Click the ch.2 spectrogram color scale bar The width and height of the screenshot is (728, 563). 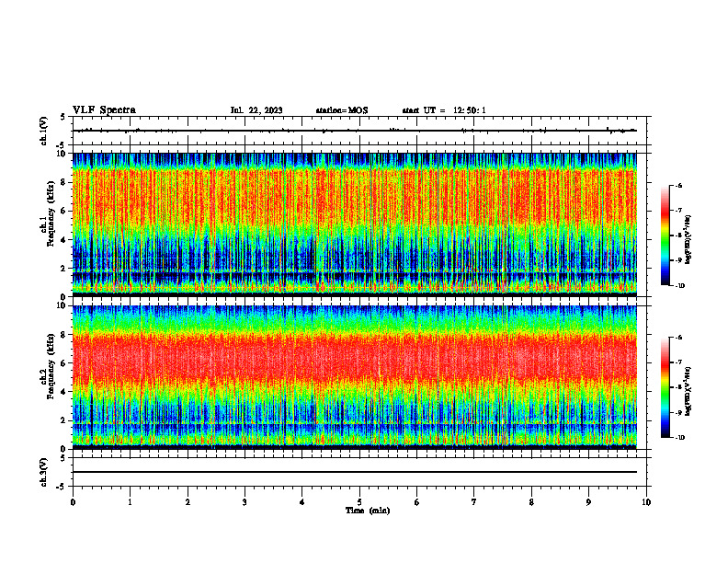coord(665,387)
